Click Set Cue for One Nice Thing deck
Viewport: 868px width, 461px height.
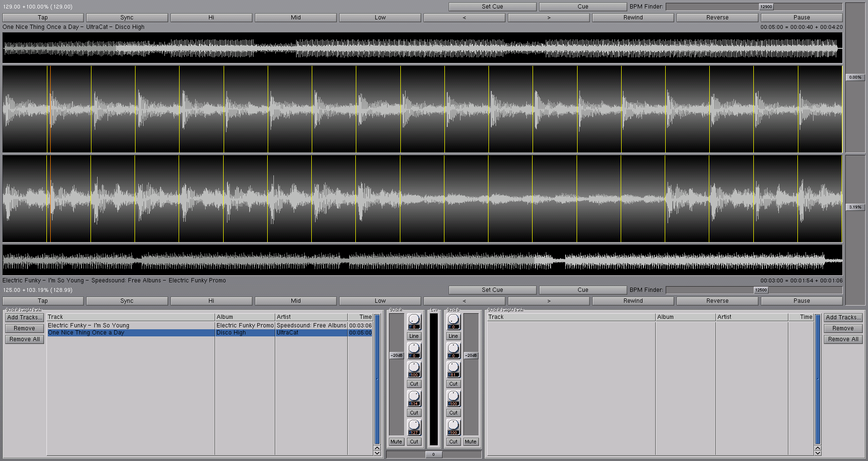tap(492, 7)
